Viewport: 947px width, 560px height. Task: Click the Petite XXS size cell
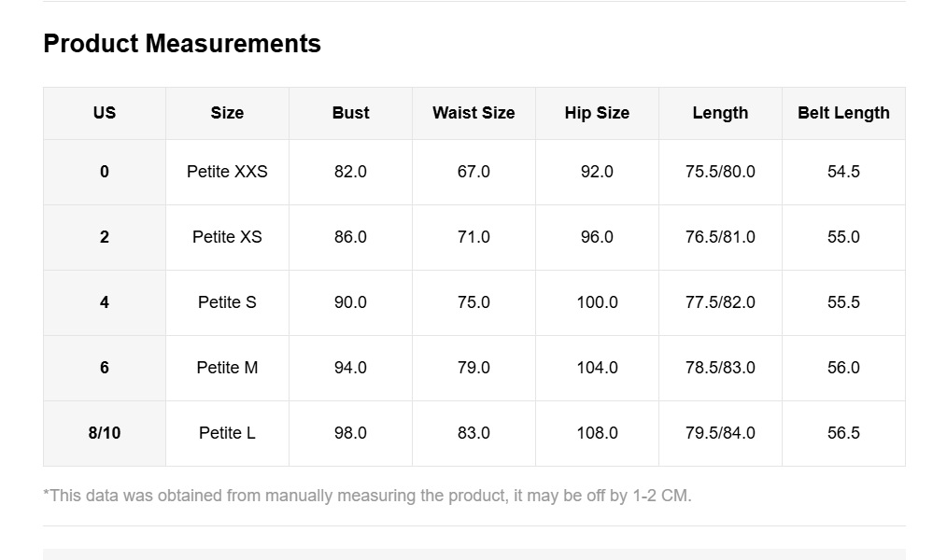(x=227, y=172)
